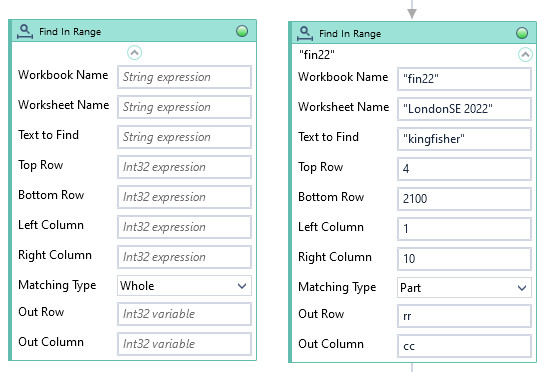Click the empty Worksheet Name field
Screen dimensions: 546x372
coord(184,107)
